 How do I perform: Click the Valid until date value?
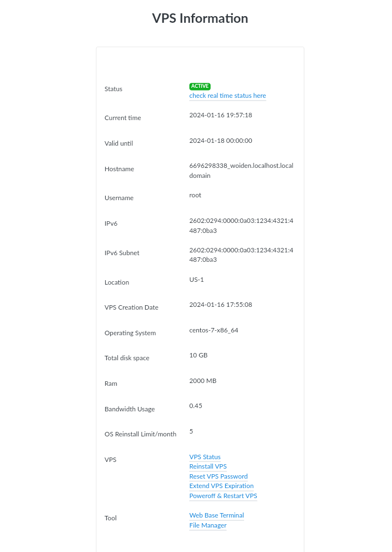point(221,141)
